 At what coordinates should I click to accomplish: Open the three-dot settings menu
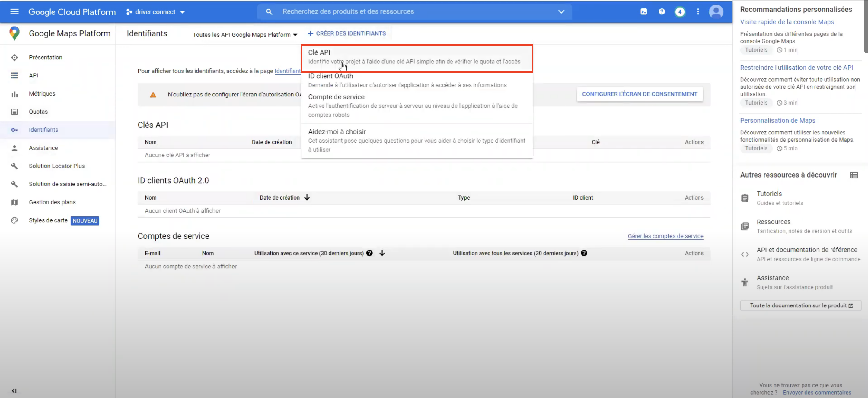click(x=698, y=12)
